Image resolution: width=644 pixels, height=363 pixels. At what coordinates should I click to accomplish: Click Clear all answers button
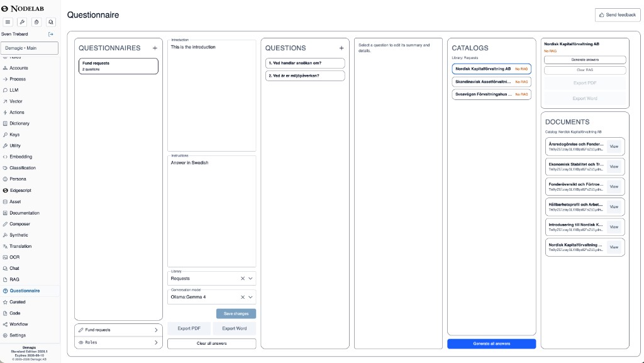(211, 343)
